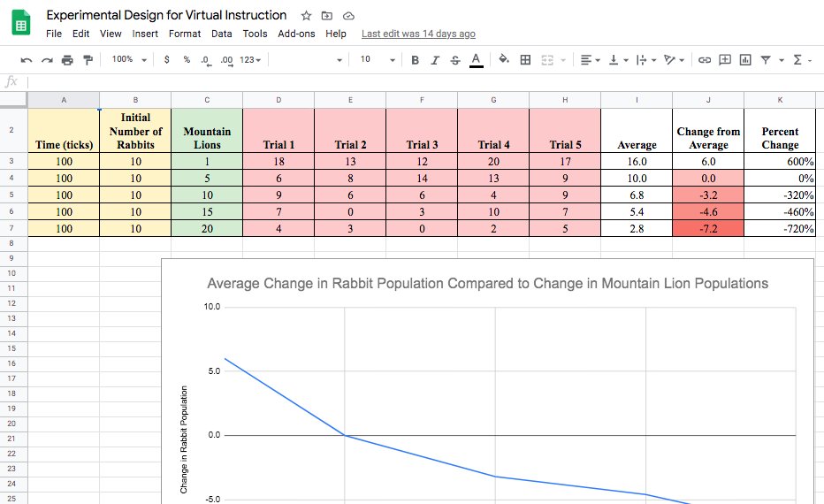The height and width of the screenshot is (504, 824).
Task: Open vertical align dropdown
Action: click(x=618, y=60)
